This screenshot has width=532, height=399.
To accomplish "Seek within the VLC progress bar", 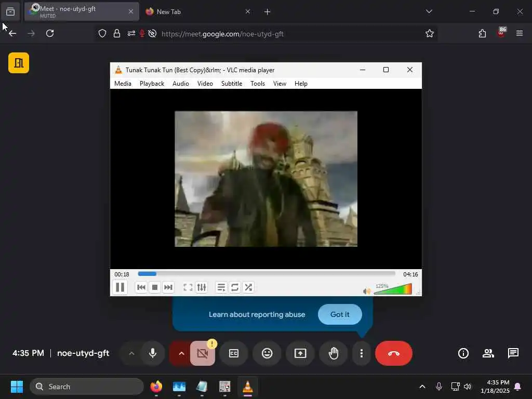I will pos(267,273).
